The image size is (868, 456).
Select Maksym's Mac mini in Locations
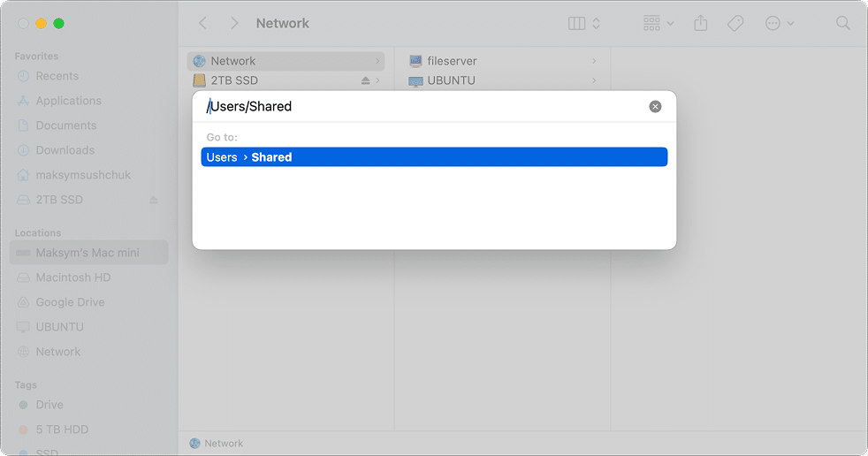88,253
